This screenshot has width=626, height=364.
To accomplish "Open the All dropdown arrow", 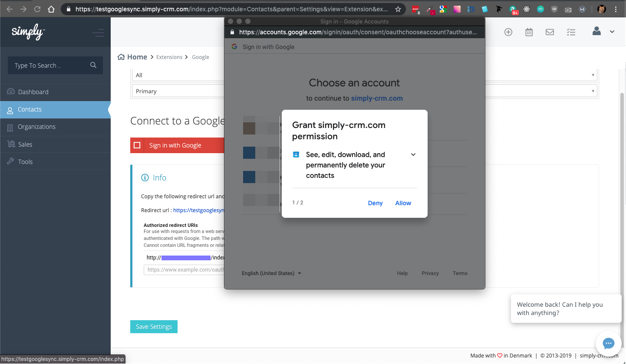I will coord(593,75).
